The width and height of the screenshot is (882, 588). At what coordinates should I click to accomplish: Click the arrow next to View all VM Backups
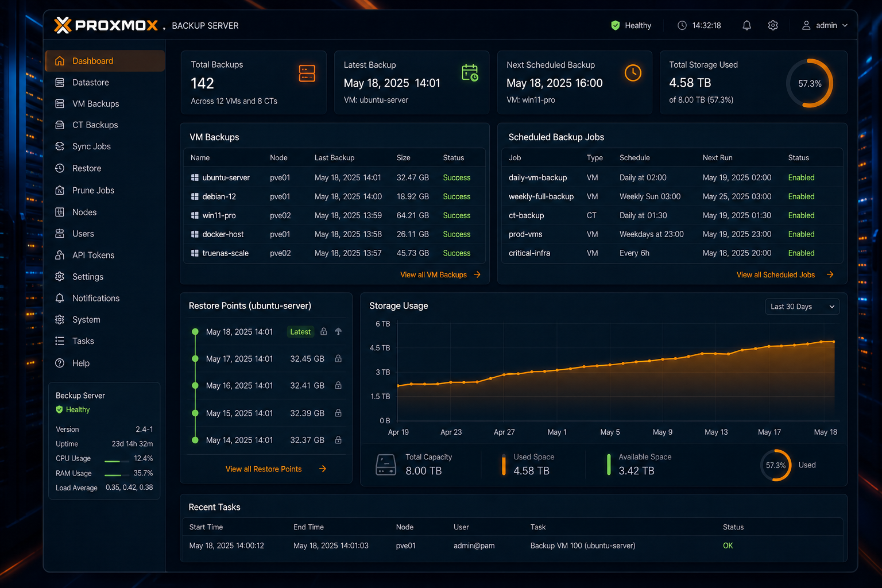coord(477,275)
